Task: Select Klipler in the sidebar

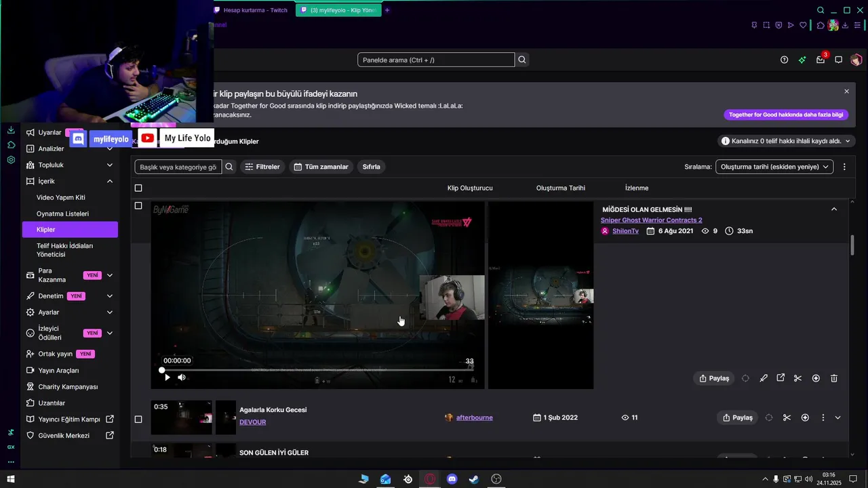Action: click(70, 230)
